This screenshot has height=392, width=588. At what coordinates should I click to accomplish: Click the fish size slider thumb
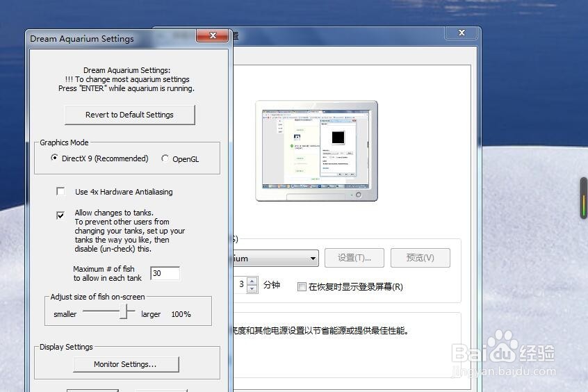point(124,311)
